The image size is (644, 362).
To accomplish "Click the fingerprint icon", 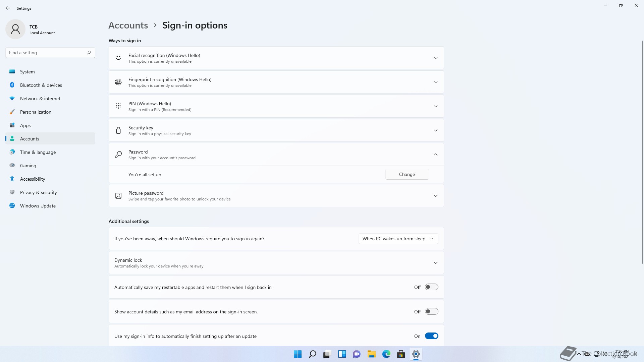I will 118,82.
